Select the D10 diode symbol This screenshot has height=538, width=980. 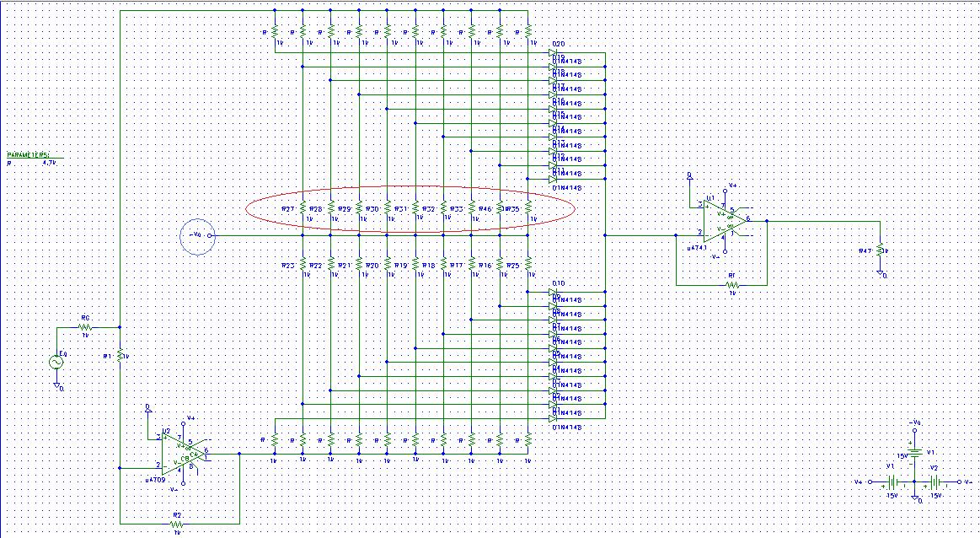click(553, 292)
